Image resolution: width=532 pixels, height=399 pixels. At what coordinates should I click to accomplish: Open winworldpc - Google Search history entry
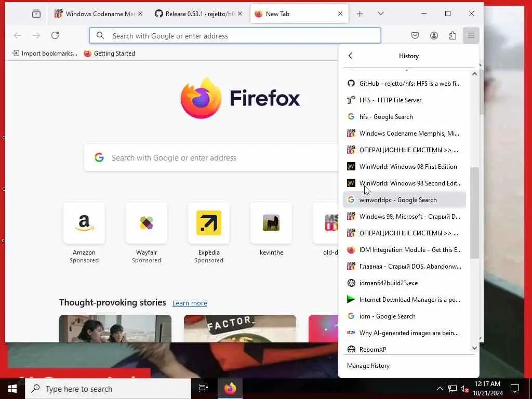[x=404, y=200]
